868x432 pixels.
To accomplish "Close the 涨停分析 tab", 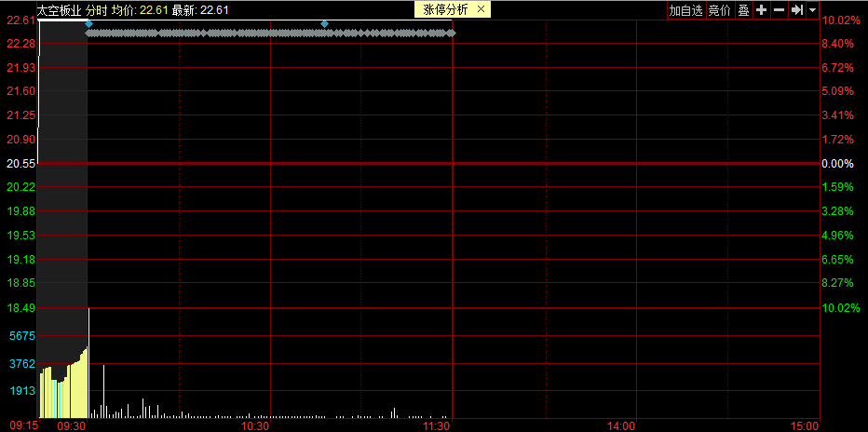I will click(481, 9).
